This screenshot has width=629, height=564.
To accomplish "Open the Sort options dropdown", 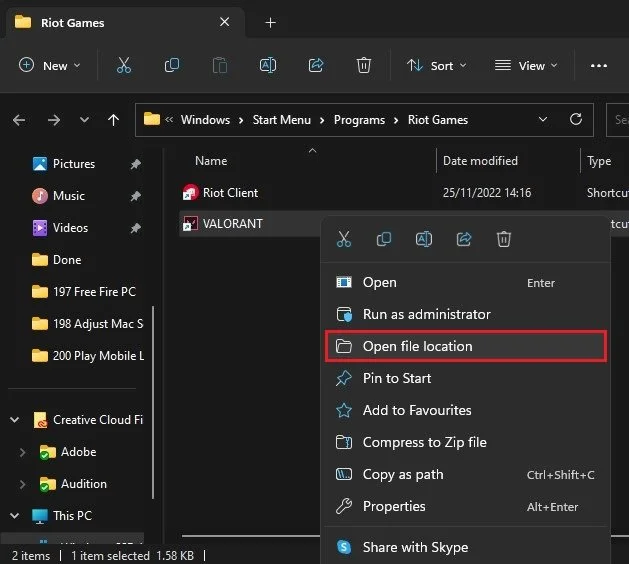I will (436, 65).
